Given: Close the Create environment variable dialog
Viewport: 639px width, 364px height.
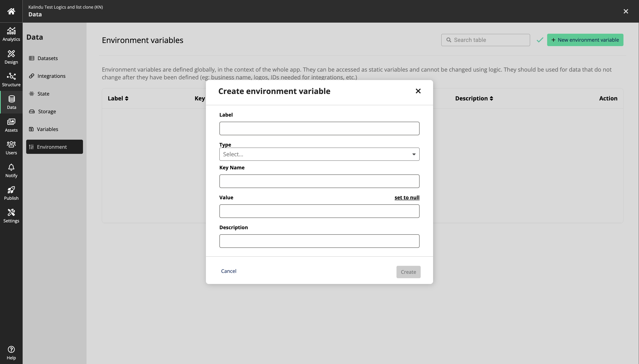Looking at the screenshot, I should [418, 91].
